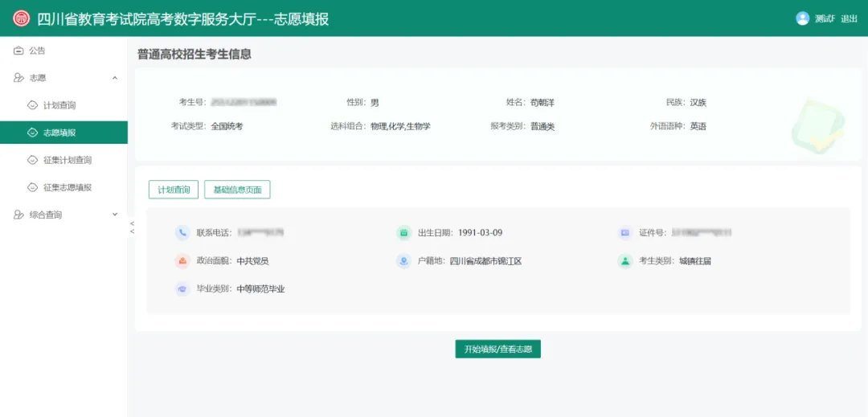Expand the 综合查询 menu chevron

[115, 214]
